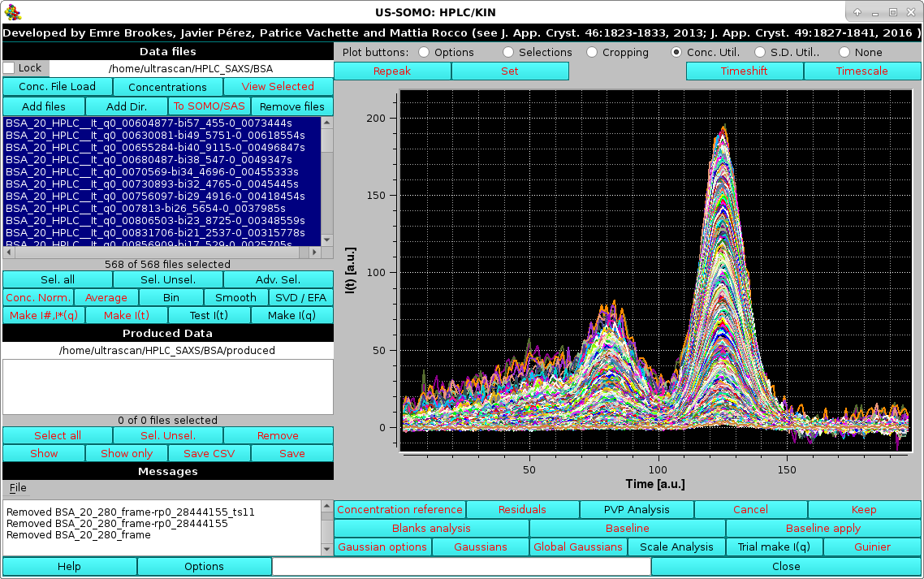
Task: Switch plot buttons to S.D. Util.
Action: coord(758,52)
